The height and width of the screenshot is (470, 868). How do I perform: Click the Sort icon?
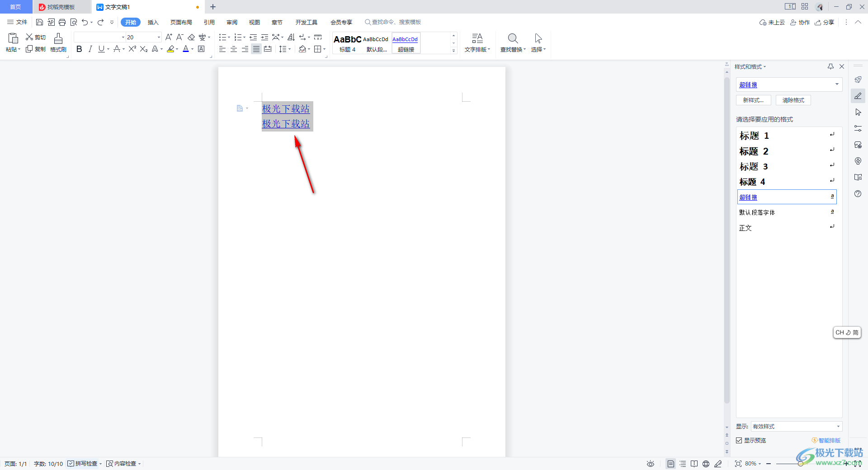[x=291, y=37]
